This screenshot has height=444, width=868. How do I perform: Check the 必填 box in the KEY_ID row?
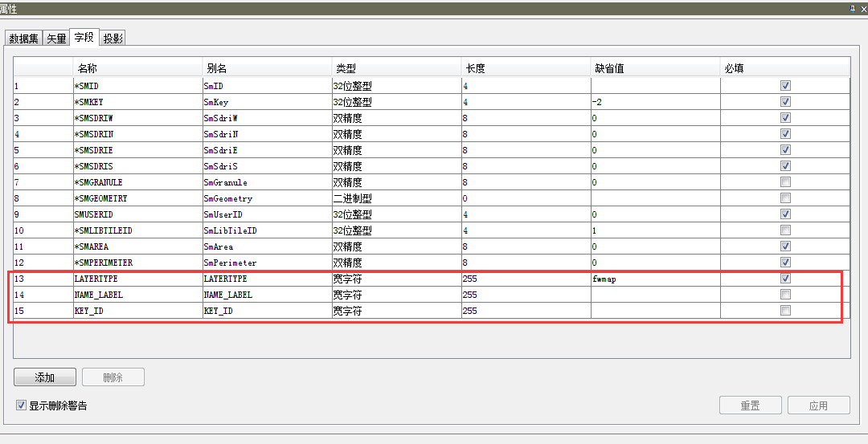785,311
